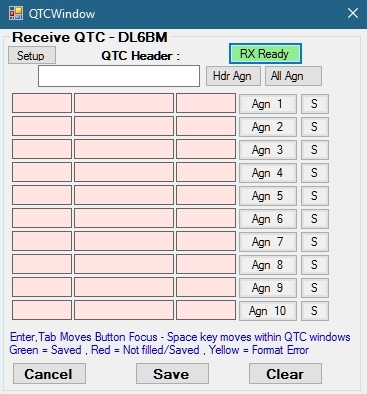
Task: Click the Cancel button
Action: pyautogui.click(x=49, y=374)
